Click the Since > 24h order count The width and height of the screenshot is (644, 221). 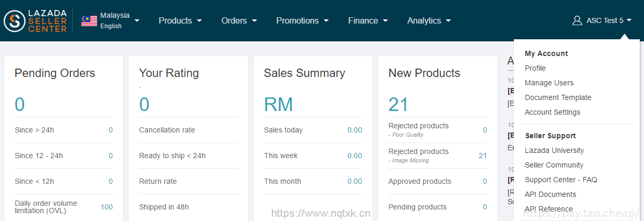(111, 130)
